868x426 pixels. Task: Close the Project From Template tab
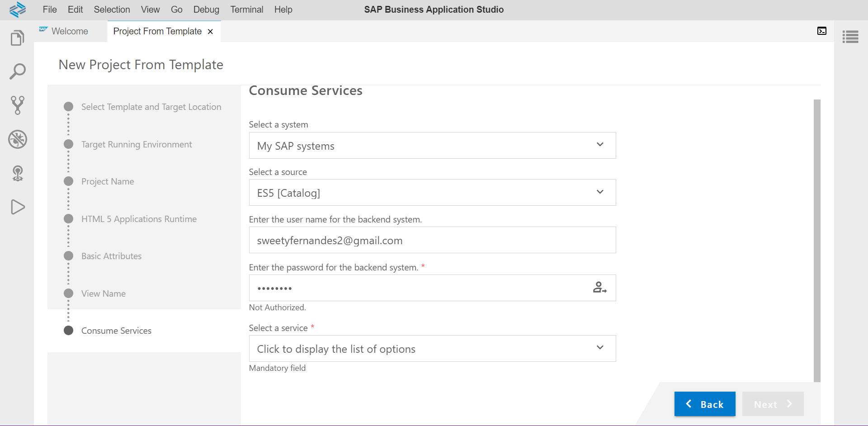coord(210,32)
